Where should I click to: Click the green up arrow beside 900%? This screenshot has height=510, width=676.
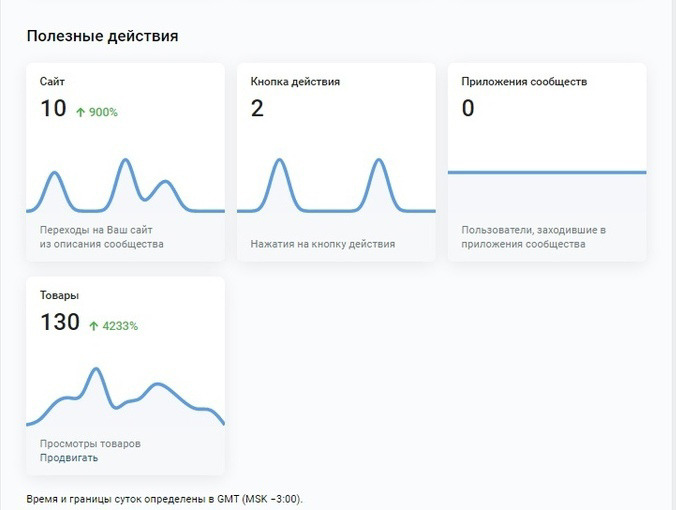tap(80, 113)
